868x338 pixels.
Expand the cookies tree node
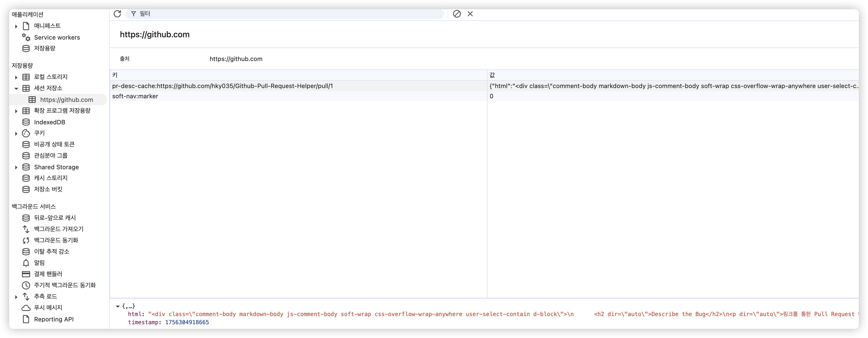click(16, 134)
